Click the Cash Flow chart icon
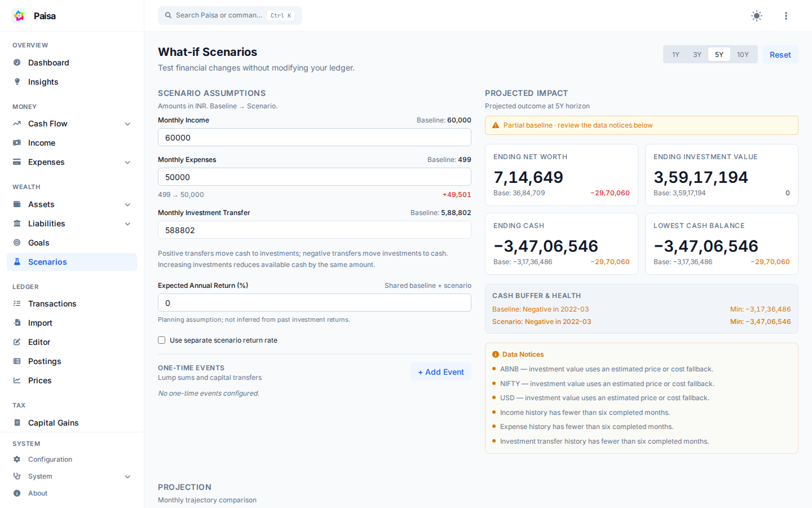The width and height of the screenshot is (812, 508). pyautogui.click(x=17, y=124)
